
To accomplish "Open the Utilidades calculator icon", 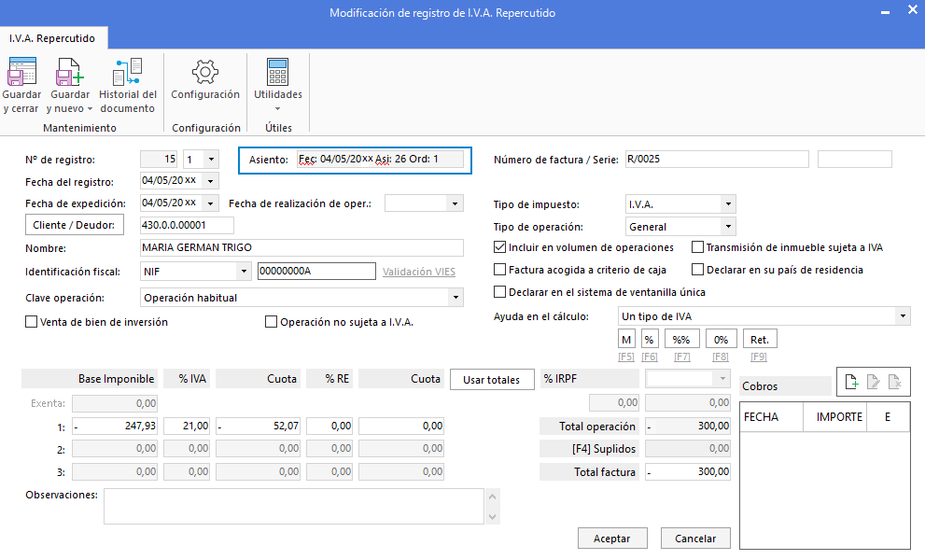I will coord(277,72).
